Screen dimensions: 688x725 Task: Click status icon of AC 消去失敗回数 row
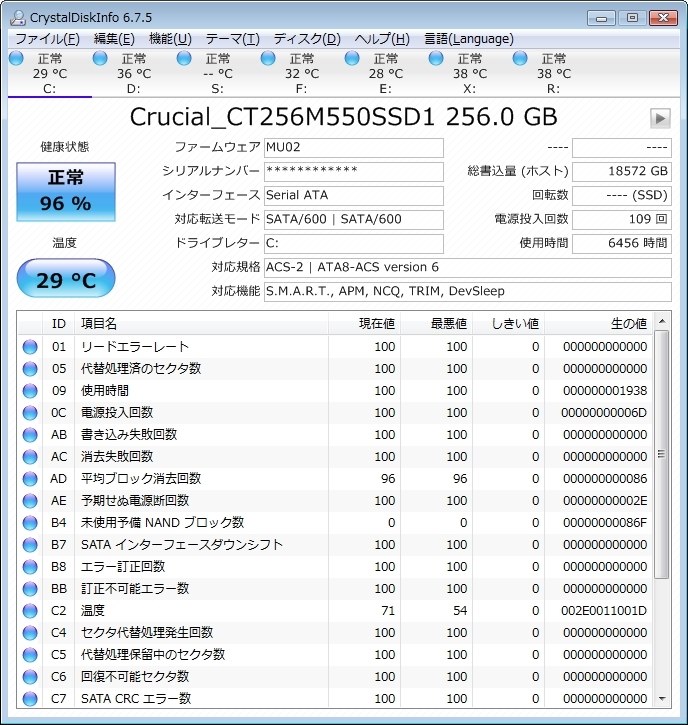pos(30,457)
